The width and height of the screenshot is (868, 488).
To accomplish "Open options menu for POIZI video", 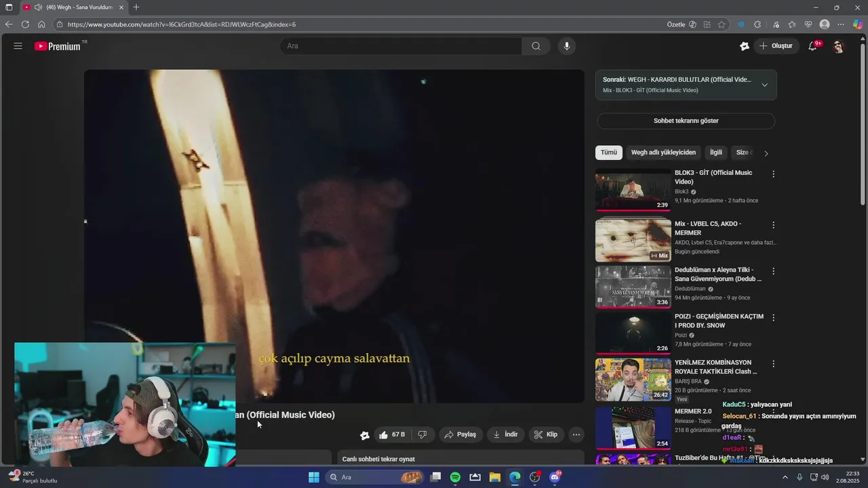I will [x=773, y=317].
